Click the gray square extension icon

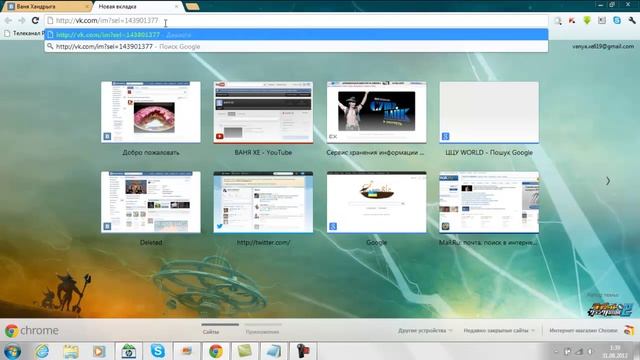[602, 20]
